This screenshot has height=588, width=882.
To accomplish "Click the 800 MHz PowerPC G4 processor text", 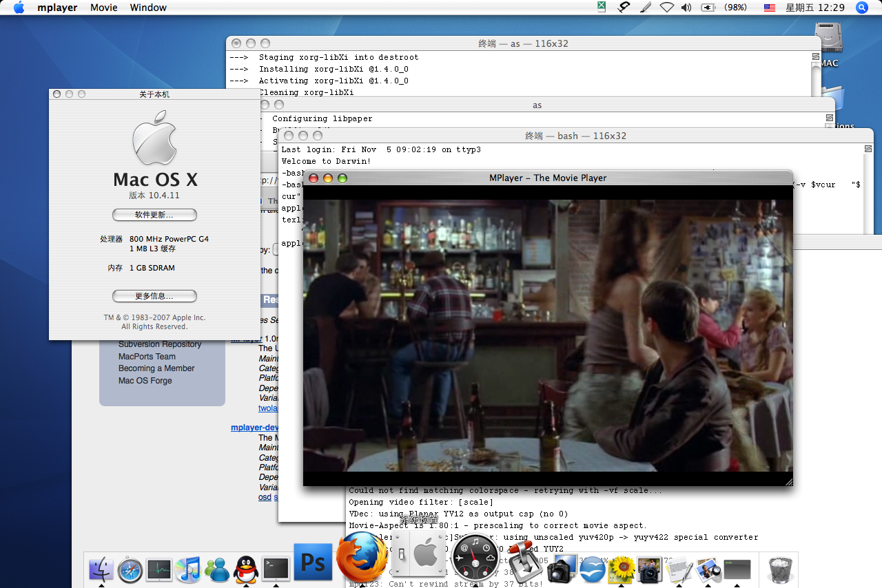I will 169,239.
